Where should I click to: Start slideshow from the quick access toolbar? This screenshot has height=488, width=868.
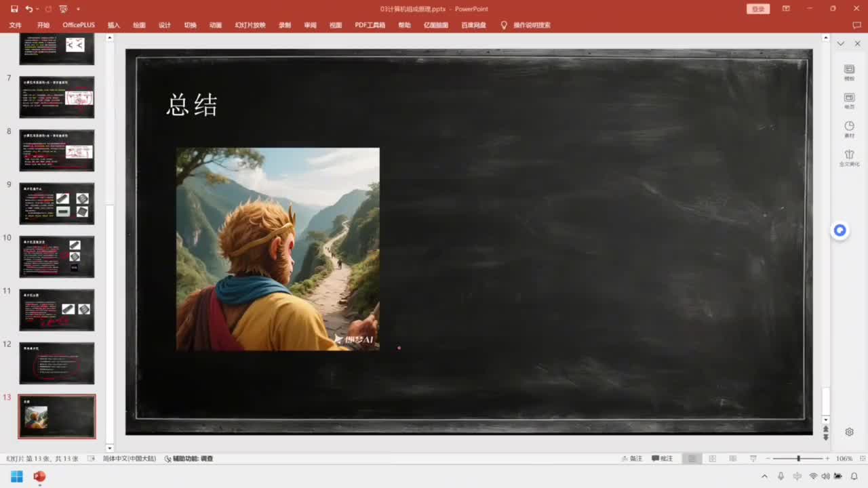(x=63, y=9)
